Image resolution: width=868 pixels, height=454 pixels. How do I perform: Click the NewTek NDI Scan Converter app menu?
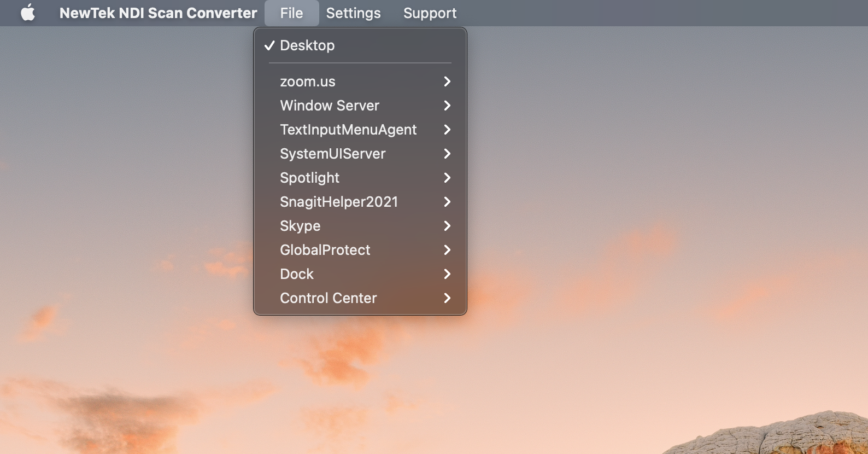click(158, 13)
